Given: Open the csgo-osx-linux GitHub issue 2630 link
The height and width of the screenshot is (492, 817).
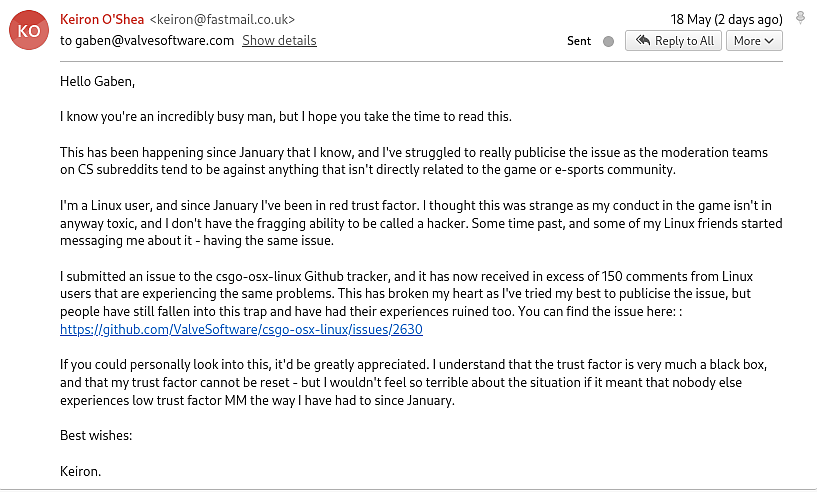Looking at the screenshot, I should coord(241,329).
